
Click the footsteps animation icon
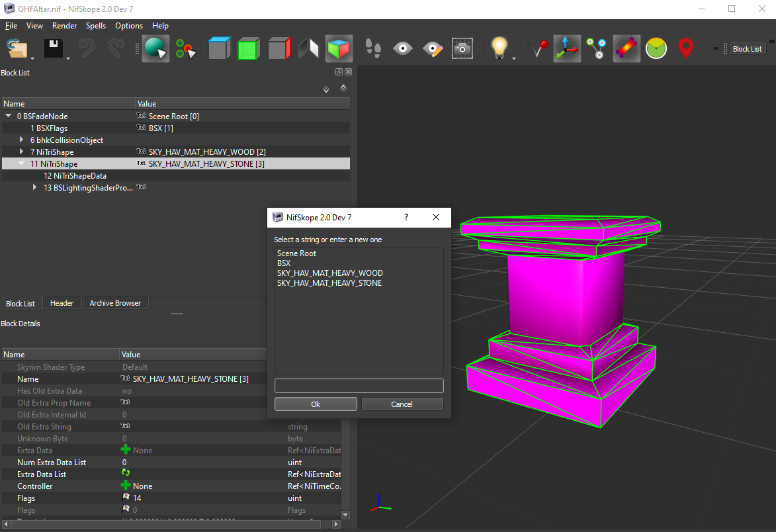point(374,48)
